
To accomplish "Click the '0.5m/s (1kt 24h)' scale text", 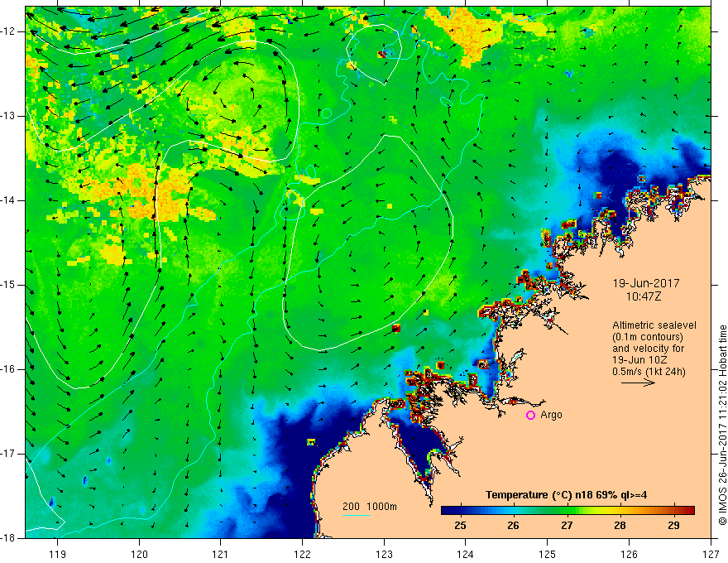I will click(x=649, y=371).
